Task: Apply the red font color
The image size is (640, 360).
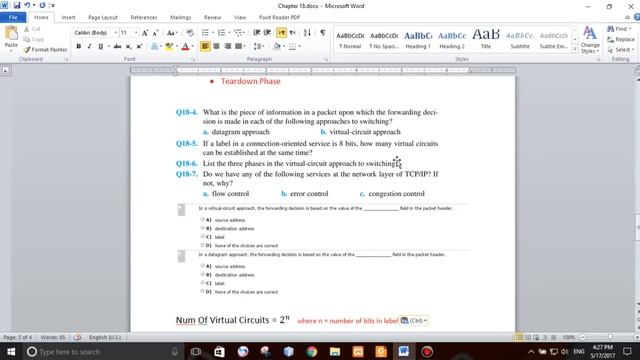Action: 185,46
